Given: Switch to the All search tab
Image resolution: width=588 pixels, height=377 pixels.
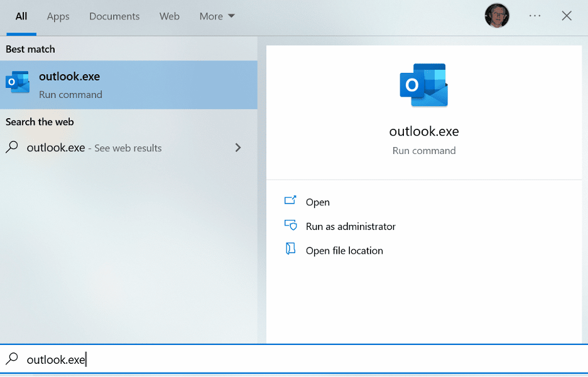Looking at the screenshot, I should pyautogui.click(x=21, y=16).
